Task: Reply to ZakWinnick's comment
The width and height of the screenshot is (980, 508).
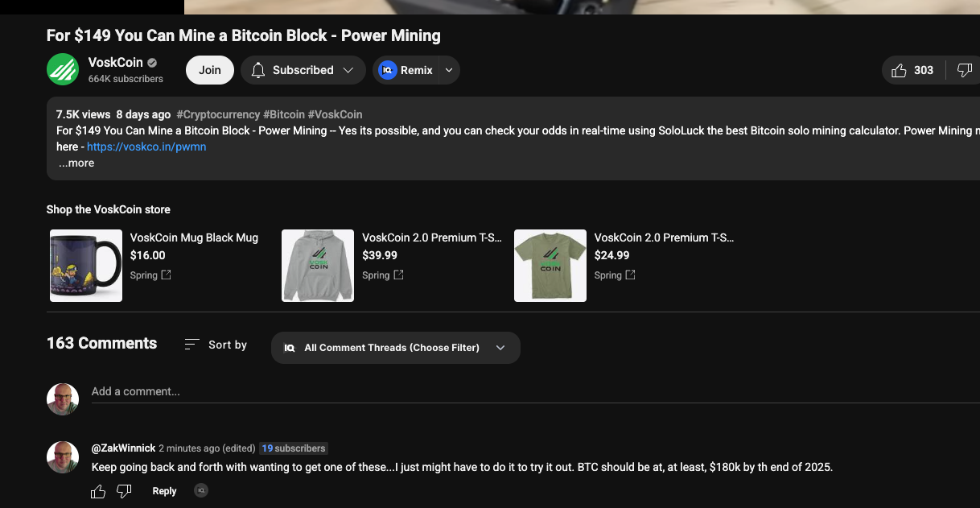Action: (x=164, y=491)
